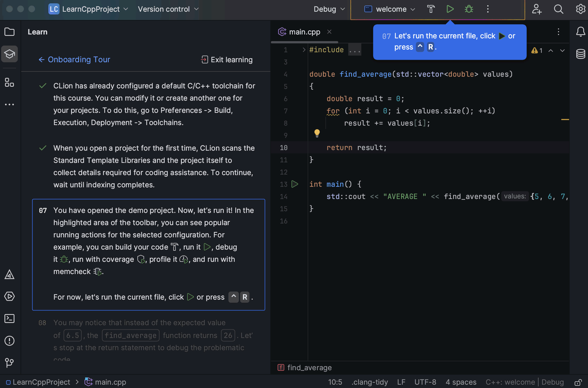The height and width of the screenshot is (388, 588).
Task: Click the Debug bug icon in the toolbar
Action: 469,9
